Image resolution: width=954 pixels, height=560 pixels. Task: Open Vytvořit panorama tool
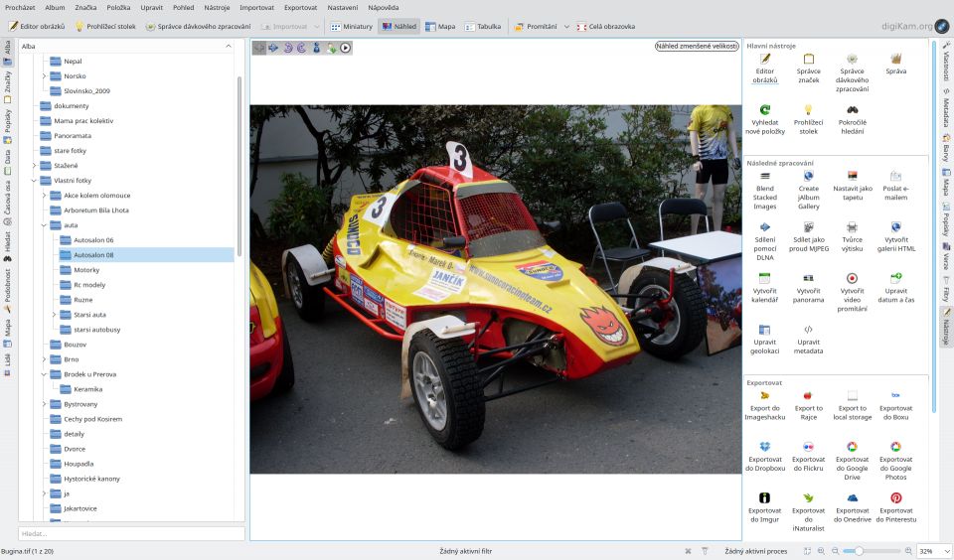pos(808,288)
